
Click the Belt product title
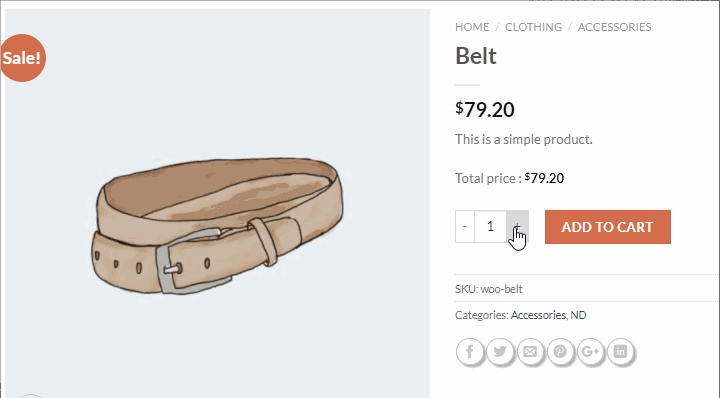(476, 56)
